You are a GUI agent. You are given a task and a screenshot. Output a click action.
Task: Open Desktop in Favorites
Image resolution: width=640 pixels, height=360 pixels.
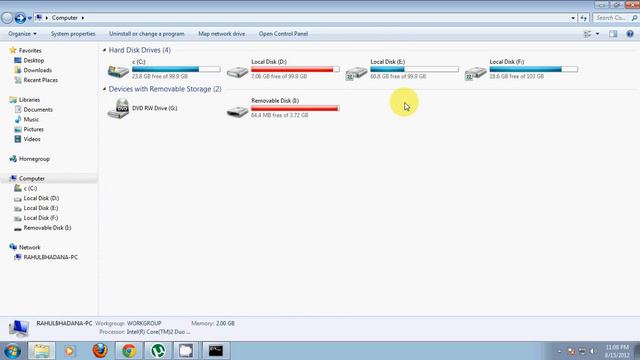tap(33, 60)
